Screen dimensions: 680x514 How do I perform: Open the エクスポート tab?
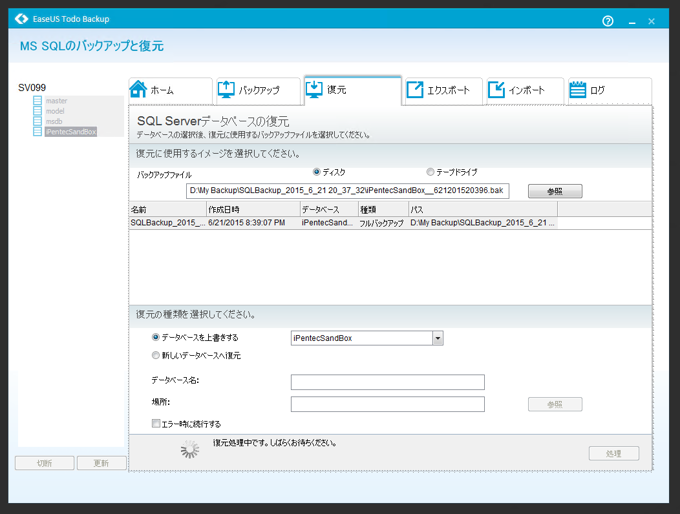tap(444, 91)
